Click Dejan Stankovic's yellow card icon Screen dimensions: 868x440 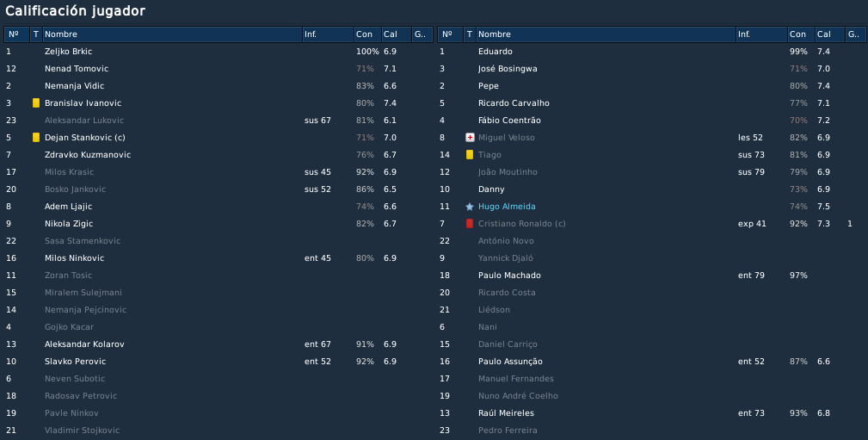tap(36, 138)
